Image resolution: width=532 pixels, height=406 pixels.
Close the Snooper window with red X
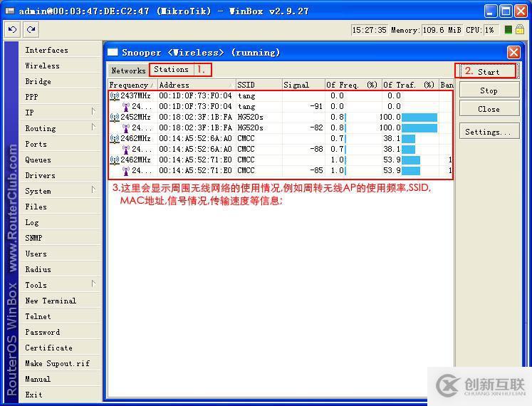513,52
